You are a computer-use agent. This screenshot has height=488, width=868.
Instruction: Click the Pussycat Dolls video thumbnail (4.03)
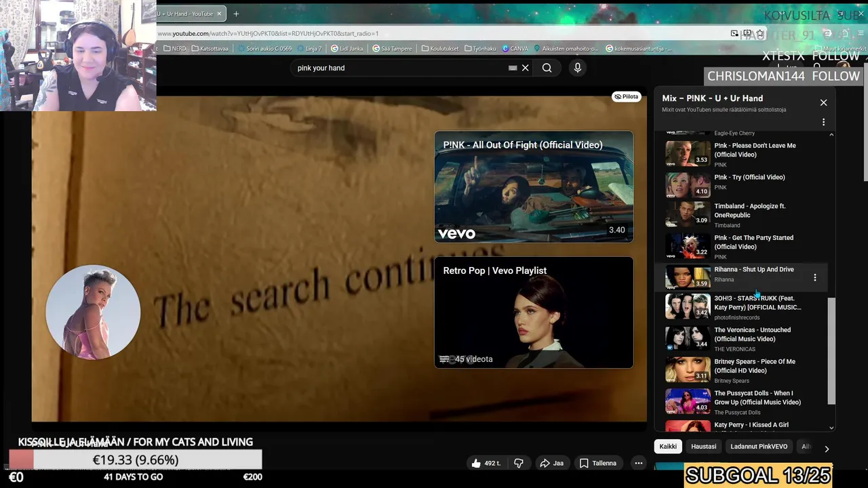pos(688,401)
